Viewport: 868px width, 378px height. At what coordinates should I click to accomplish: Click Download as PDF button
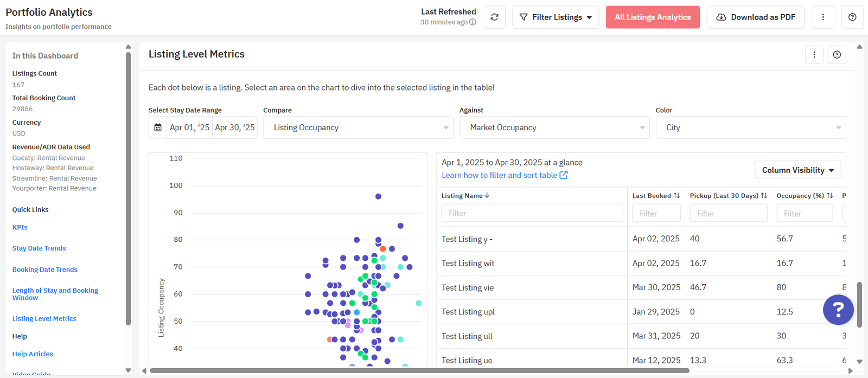click(756, 17)
